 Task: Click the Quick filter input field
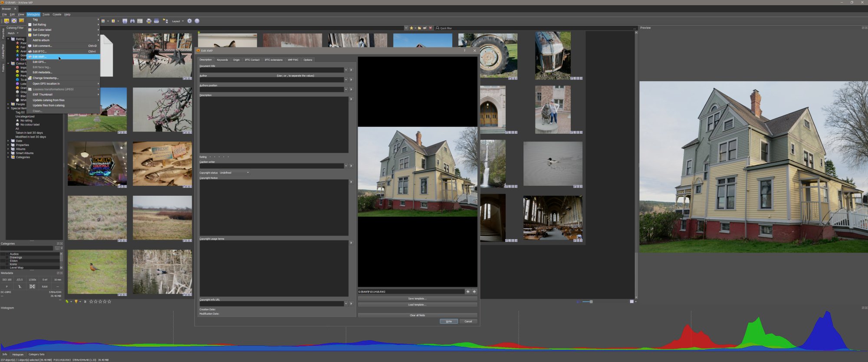534,28
